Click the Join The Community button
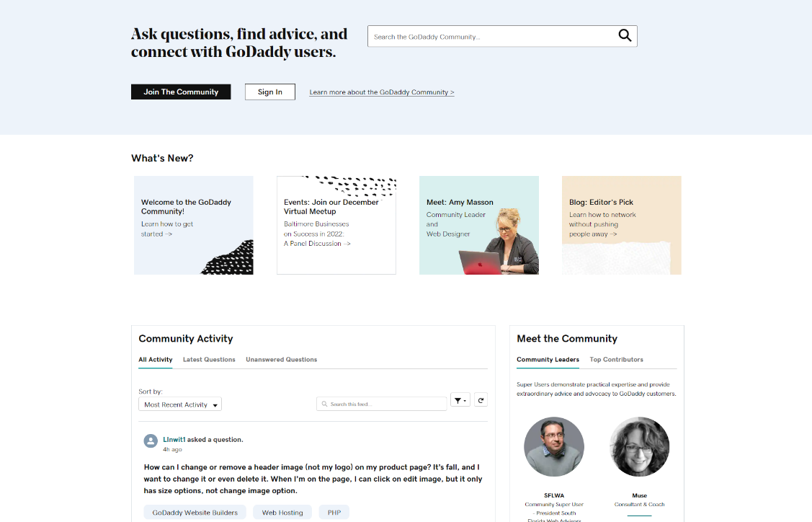 pos(181,92)
